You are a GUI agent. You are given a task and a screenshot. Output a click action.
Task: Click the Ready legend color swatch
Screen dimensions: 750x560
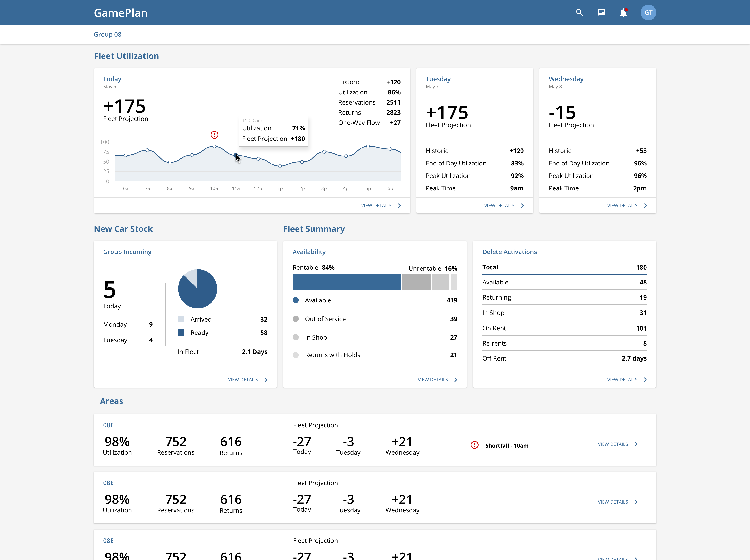(x=181, y=333)
